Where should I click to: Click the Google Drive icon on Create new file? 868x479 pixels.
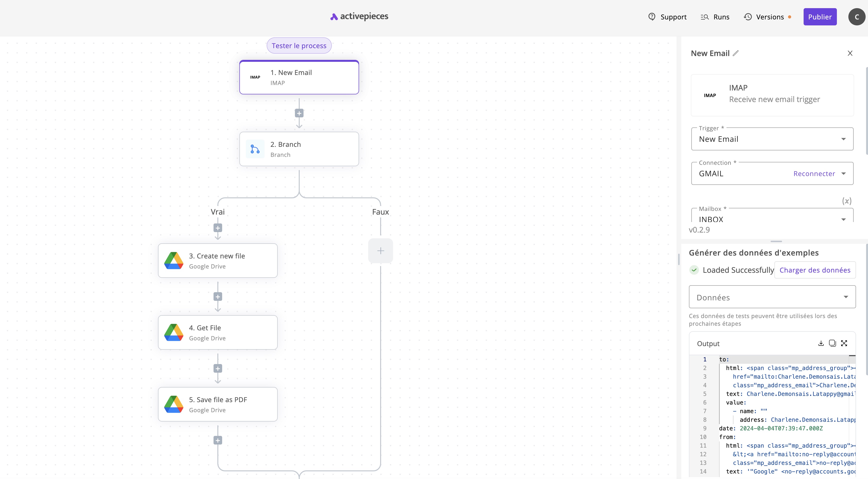click(174, 261)
